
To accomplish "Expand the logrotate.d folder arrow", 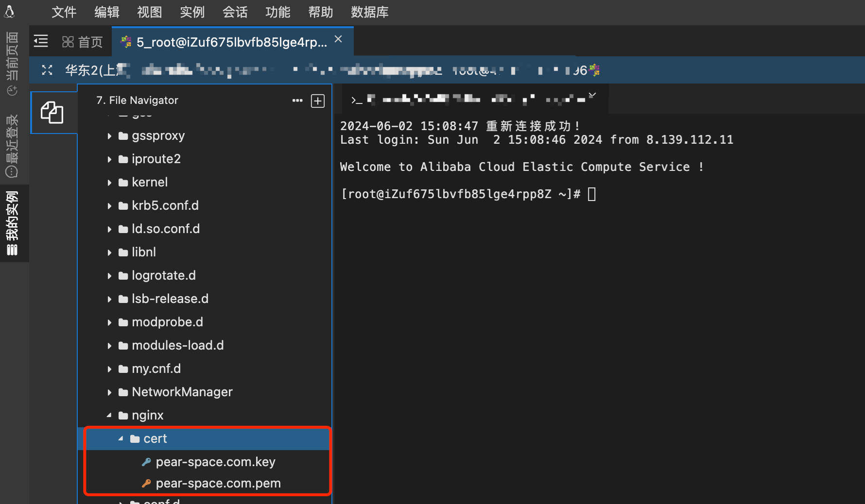I will point(109,276).
